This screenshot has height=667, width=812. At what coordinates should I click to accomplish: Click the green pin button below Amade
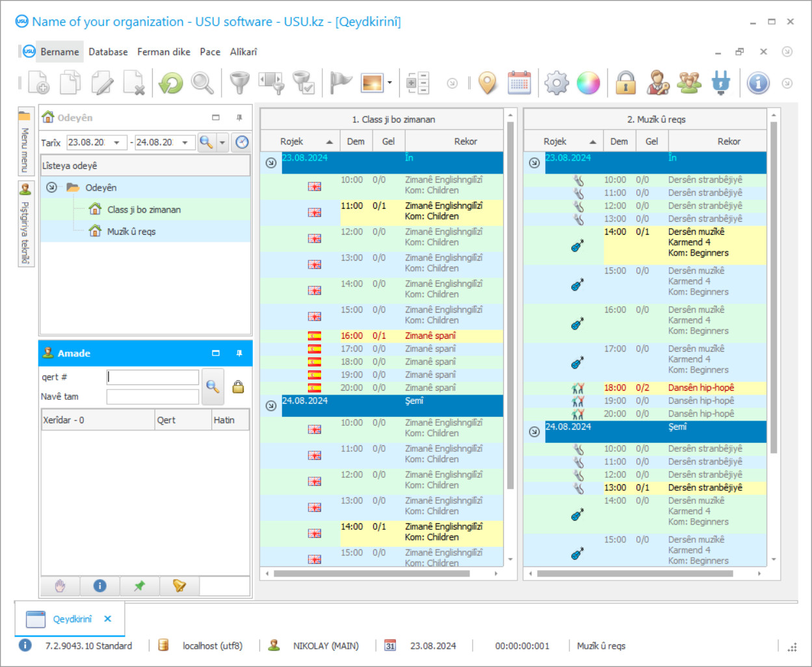point(140,586)
